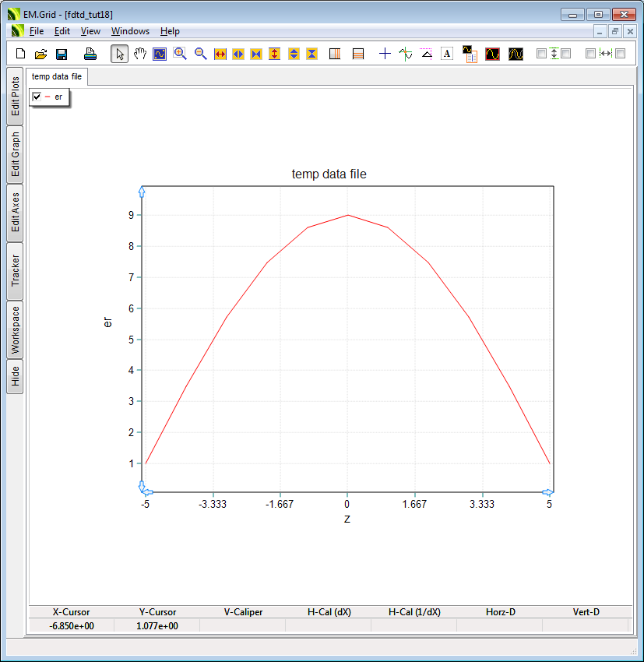Toggle checkbox right of horizontal caliper icon
644x662 pixels.
click(621, 54)
